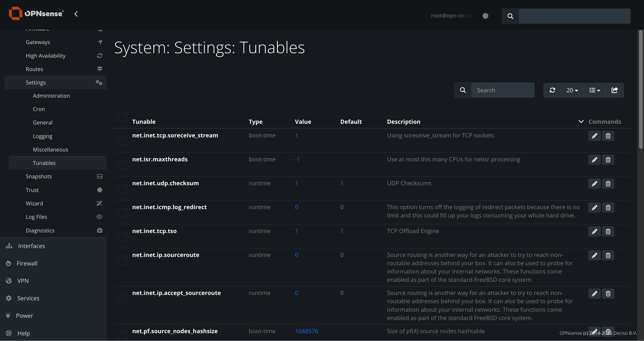Focus the table Search input field
The width and height of the screenshot is (644, 341).
pos(502,90)
